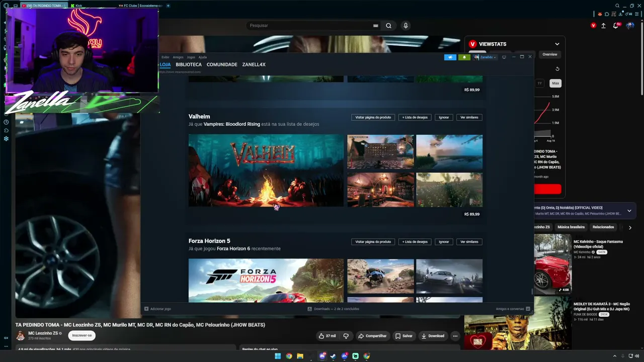The height and width of the screenshot is (362, 644).
Task: Save the video with Salvar button
Action: pyautogui.click(x=404, y=336)
